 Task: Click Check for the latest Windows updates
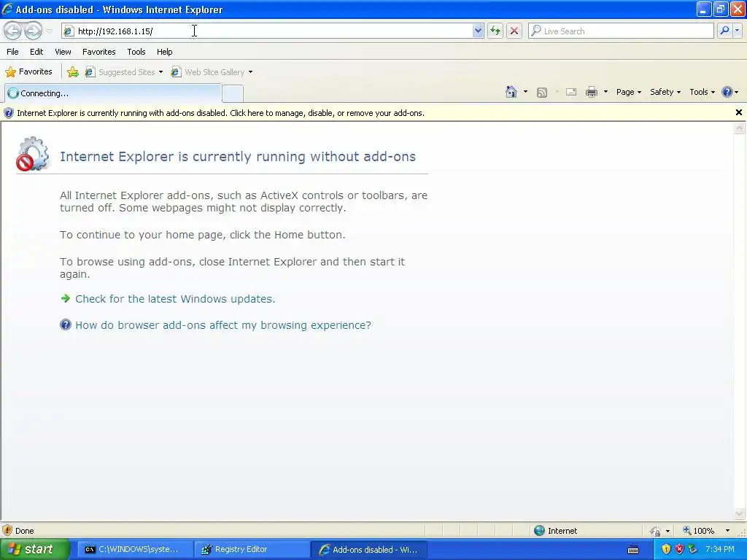click(175, 298)
